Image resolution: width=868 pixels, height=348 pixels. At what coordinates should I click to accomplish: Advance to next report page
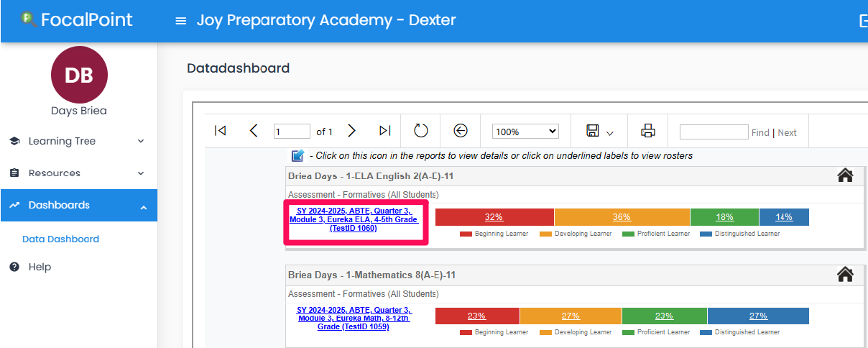(x=351, y=131)
